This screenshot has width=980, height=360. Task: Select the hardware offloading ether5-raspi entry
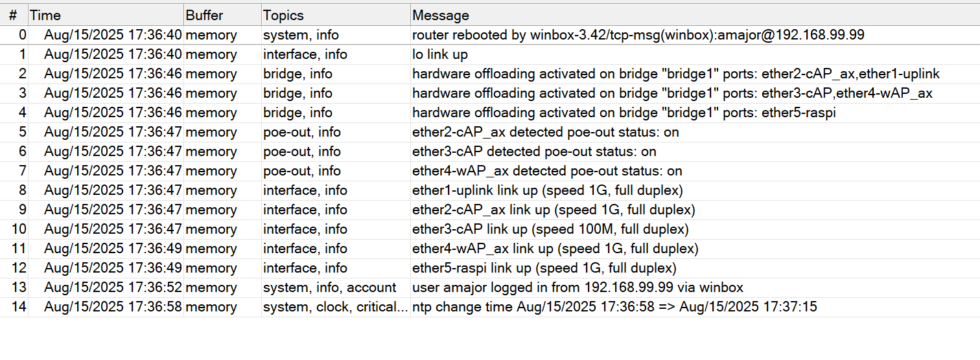point(624,113)
